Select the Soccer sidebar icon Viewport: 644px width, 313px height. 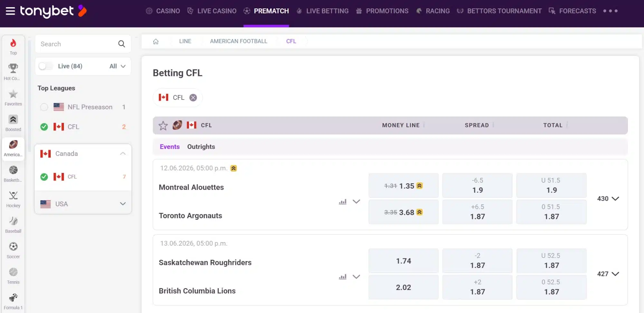(x=13, y=251)
